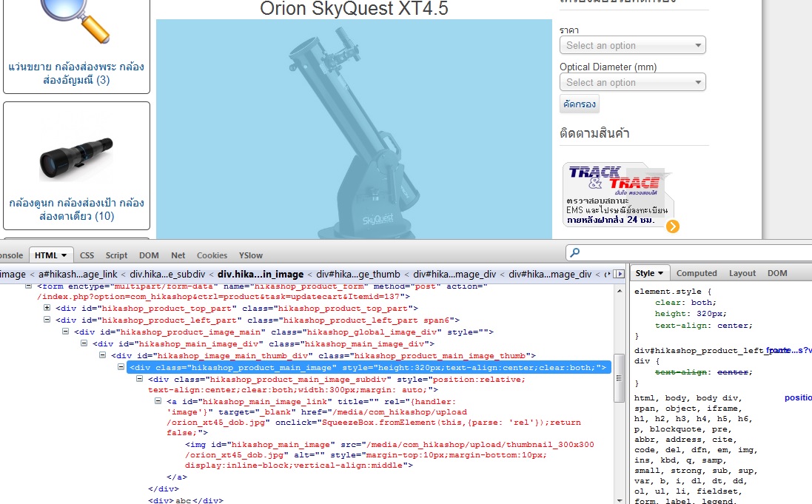Open the Optical Diameter (mm) dropdown

click(632, 82)
